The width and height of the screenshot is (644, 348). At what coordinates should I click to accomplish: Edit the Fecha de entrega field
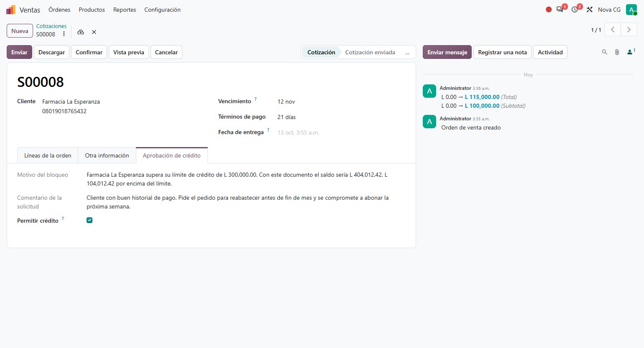point(340,132)
